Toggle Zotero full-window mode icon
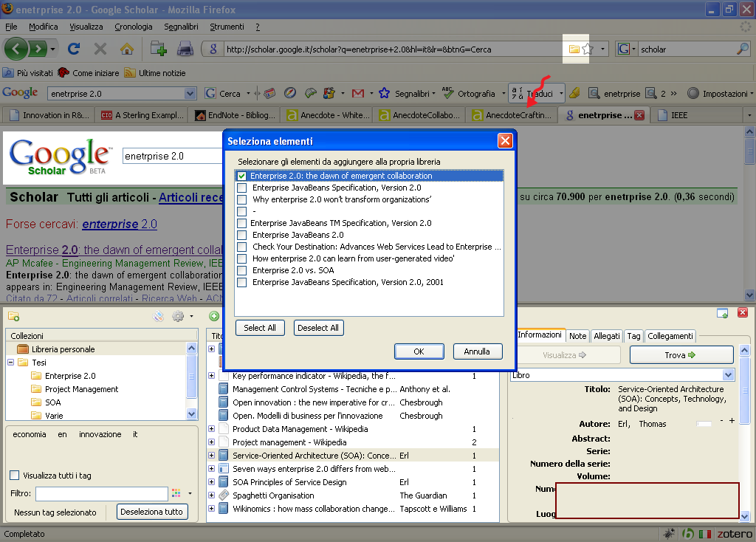 (x=722, y=313)
